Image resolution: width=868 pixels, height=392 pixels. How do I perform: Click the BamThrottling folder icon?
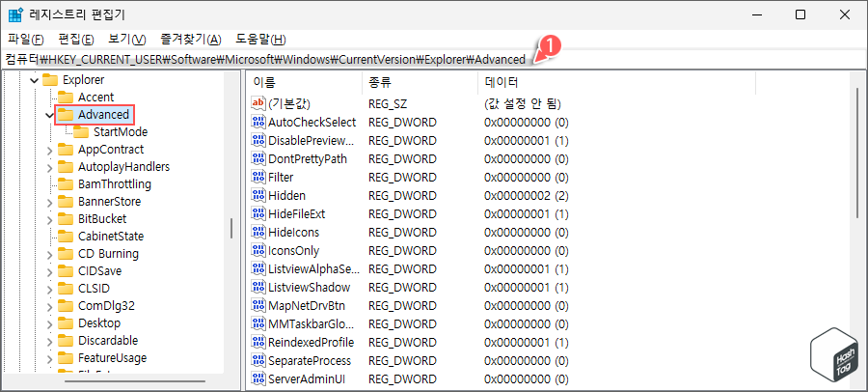[x=66, y=184]
